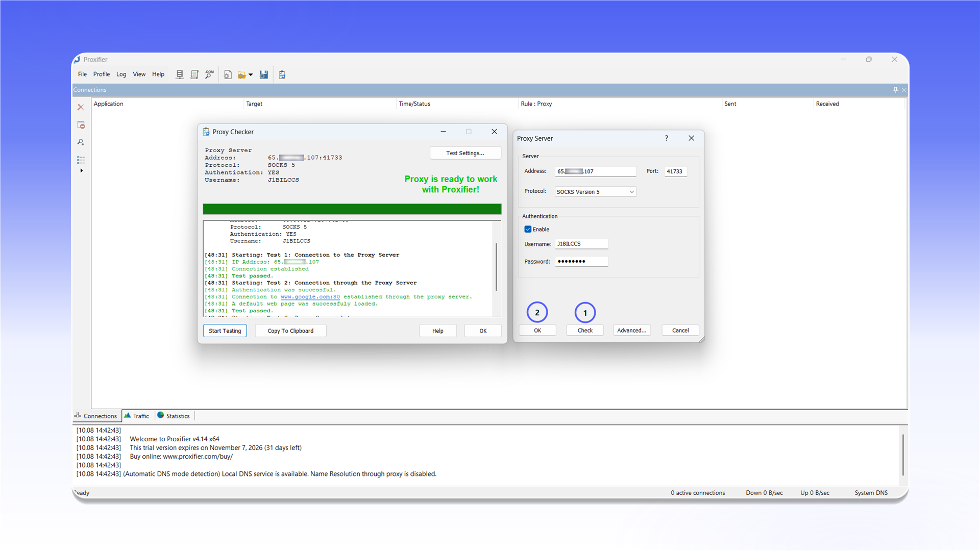
Task: Click pin icon of Connections panel
Action: (x=895, y=90)
